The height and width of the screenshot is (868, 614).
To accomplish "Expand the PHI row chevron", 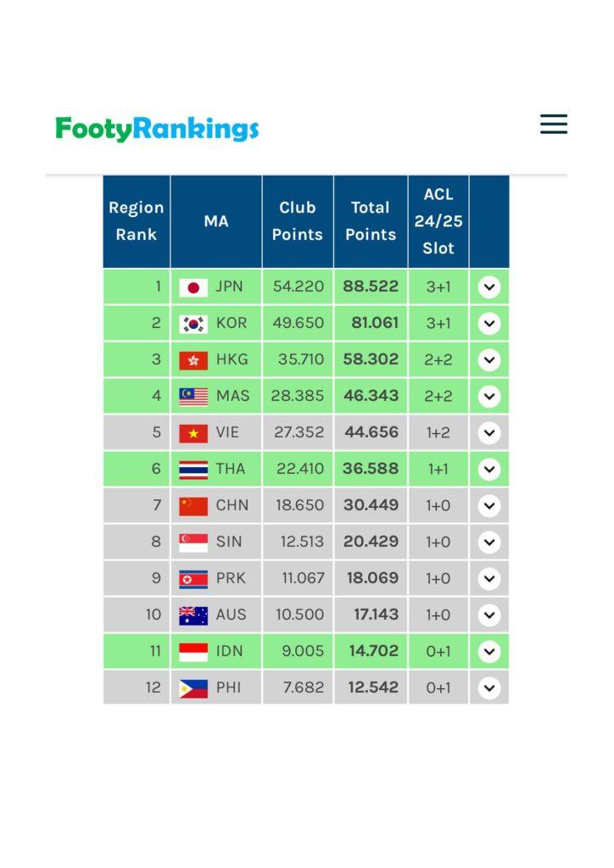I will (x=489, y=687).
